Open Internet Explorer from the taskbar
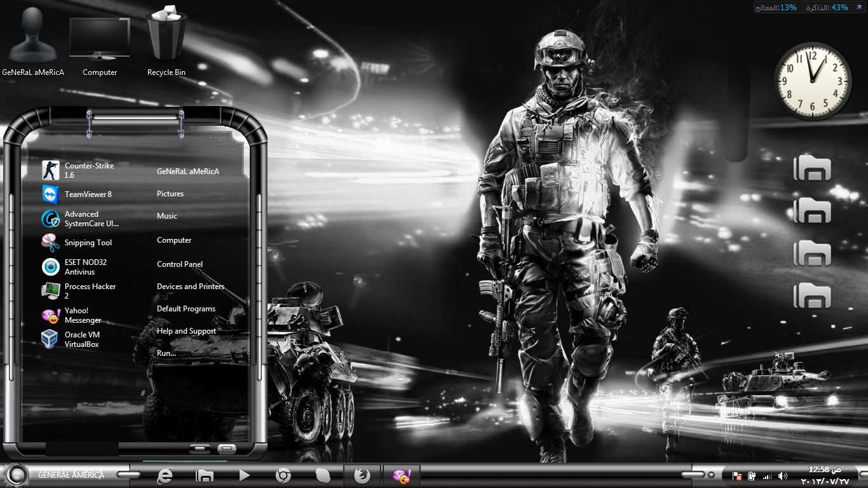Viewport: 868px width, 488px height. [x=165, y=475]
